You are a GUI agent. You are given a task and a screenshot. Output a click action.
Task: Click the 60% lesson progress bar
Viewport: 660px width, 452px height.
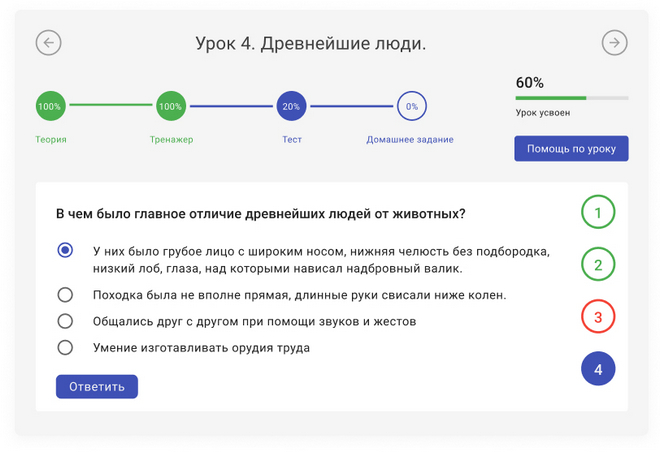tap(572, 98)
